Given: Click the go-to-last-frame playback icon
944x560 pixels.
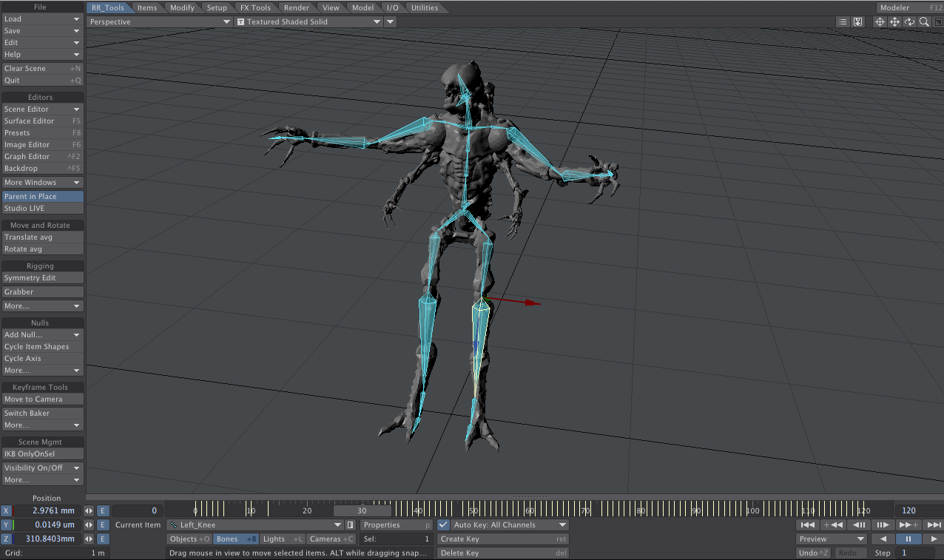Looking at the screenshot, I should point(934,525).
